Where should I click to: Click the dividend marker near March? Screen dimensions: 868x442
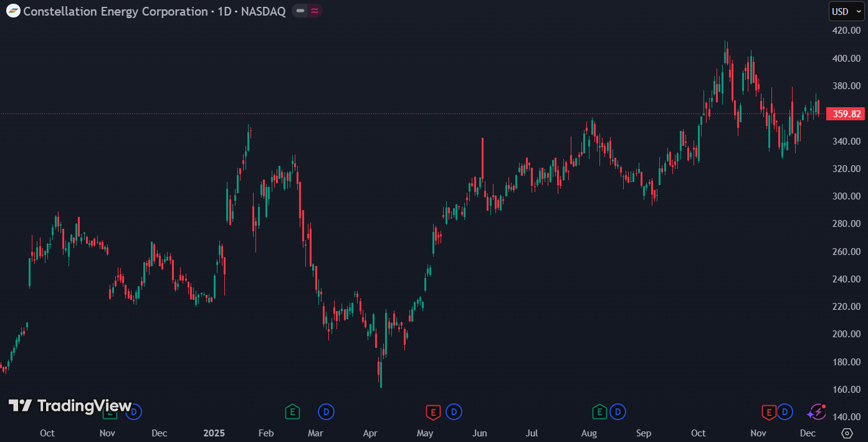(326, 411)
